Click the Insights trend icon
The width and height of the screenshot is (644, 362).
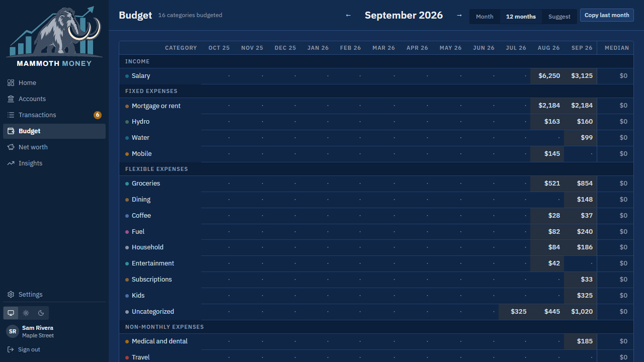(11, 163)
